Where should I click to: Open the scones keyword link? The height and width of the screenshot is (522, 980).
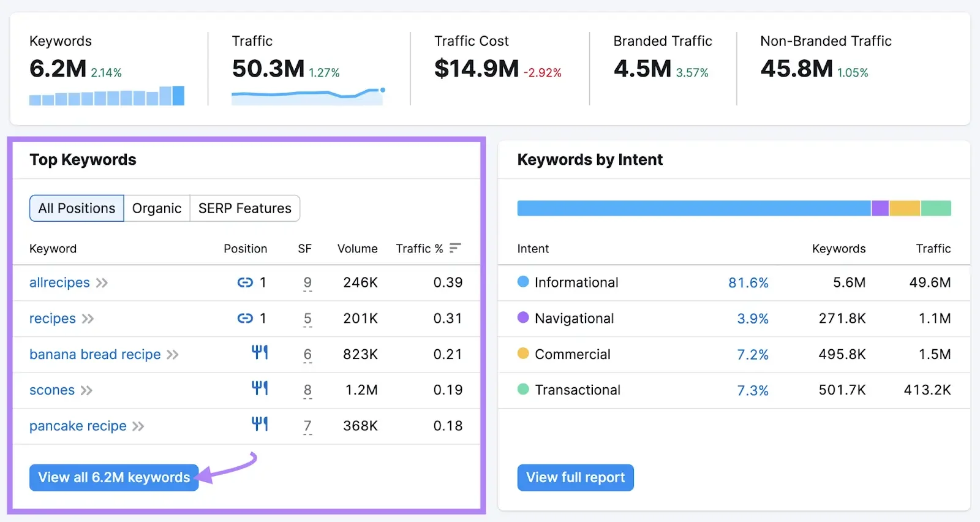[52, 390]
